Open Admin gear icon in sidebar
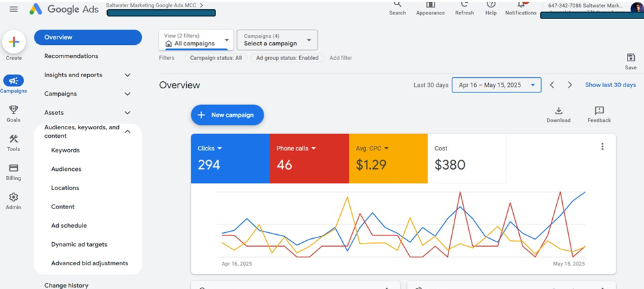The height and width of the screenshot is (289, 644). pyautogui.click(x=13, y=197)
